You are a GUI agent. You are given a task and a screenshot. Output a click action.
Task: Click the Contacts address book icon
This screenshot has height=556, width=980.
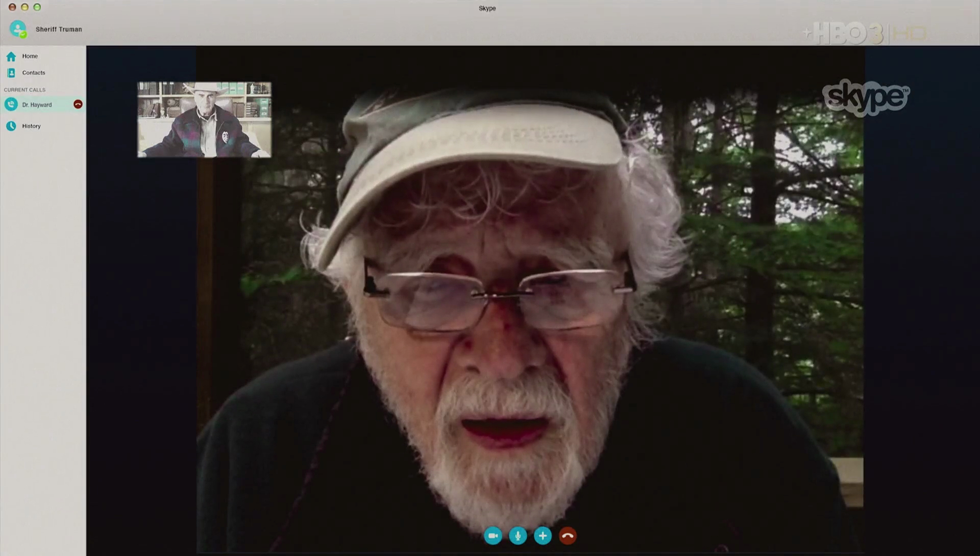tap(11, 73)
